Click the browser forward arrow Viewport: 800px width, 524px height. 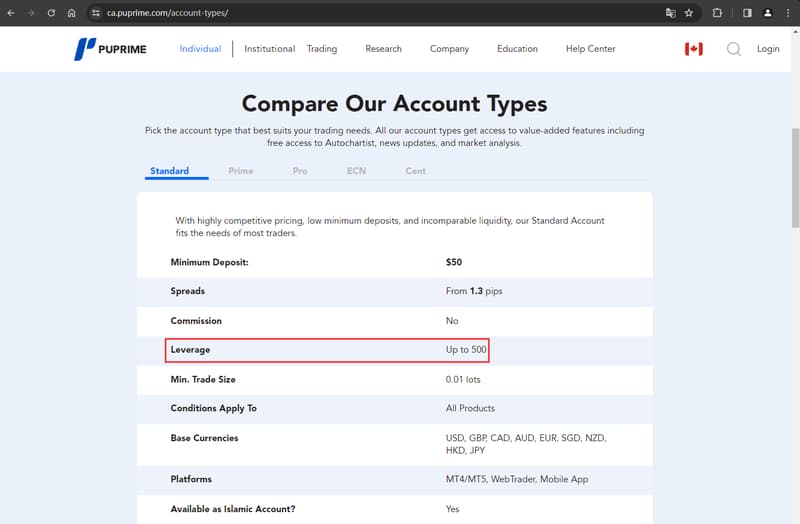[x=31, y=13]
